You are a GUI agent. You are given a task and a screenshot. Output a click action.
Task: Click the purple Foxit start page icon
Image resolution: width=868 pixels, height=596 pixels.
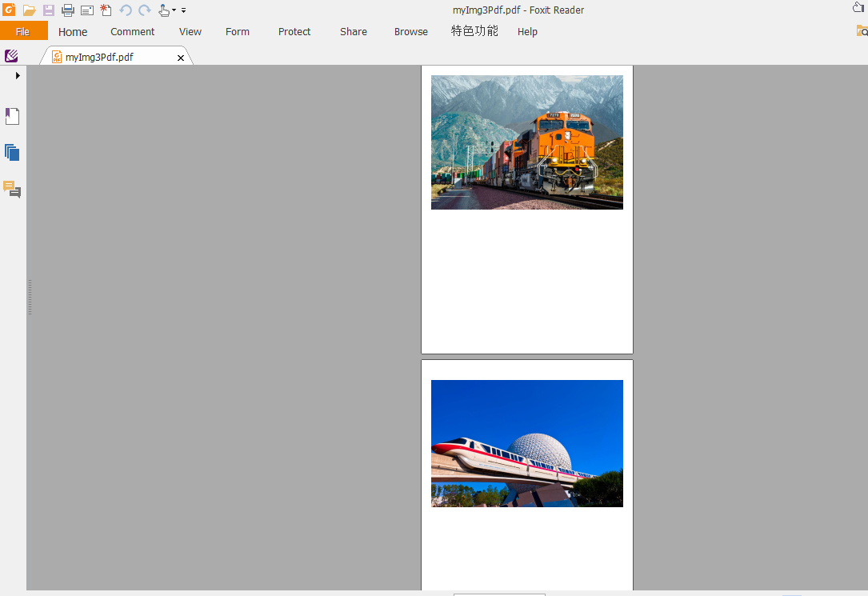[x=11, y=56]
